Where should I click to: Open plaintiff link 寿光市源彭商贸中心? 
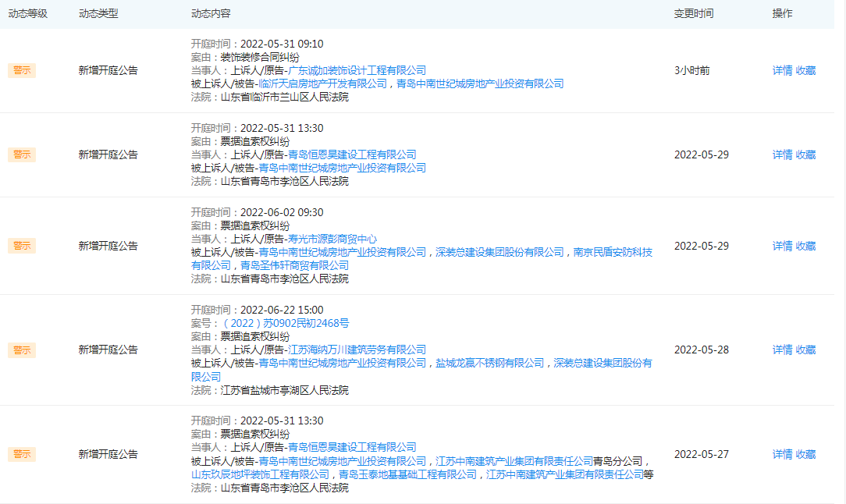pyautogui.click(x=332, y=239)
